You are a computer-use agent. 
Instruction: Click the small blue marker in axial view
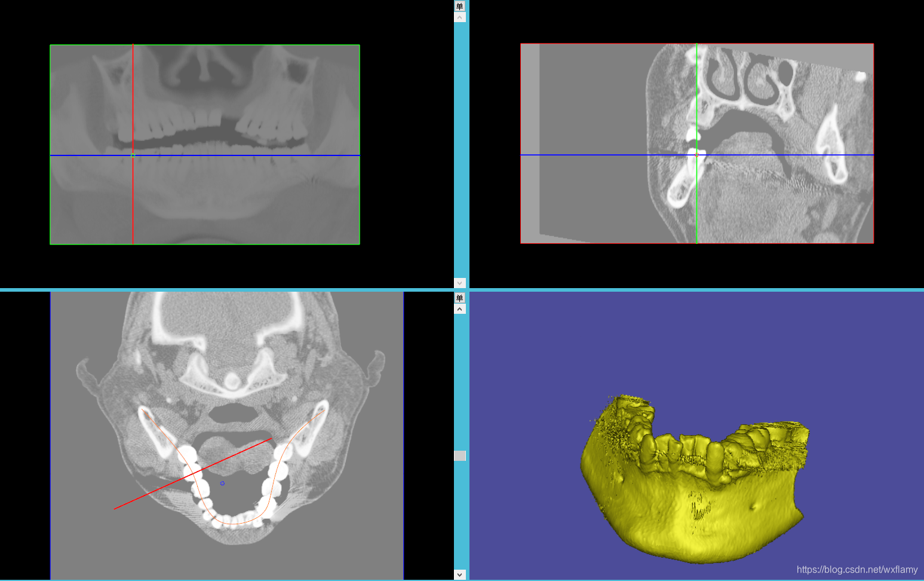[222, 483]
